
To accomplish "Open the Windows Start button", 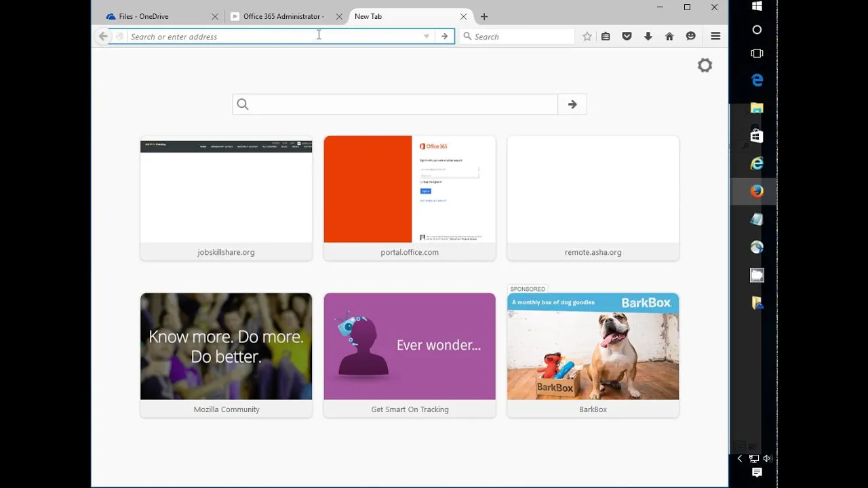I will tap(757, 6).
